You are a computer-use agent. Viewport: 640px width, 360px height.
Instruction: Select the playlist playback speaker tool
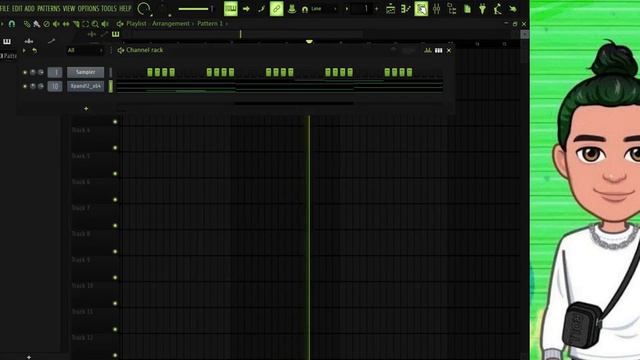coord(105,24)
